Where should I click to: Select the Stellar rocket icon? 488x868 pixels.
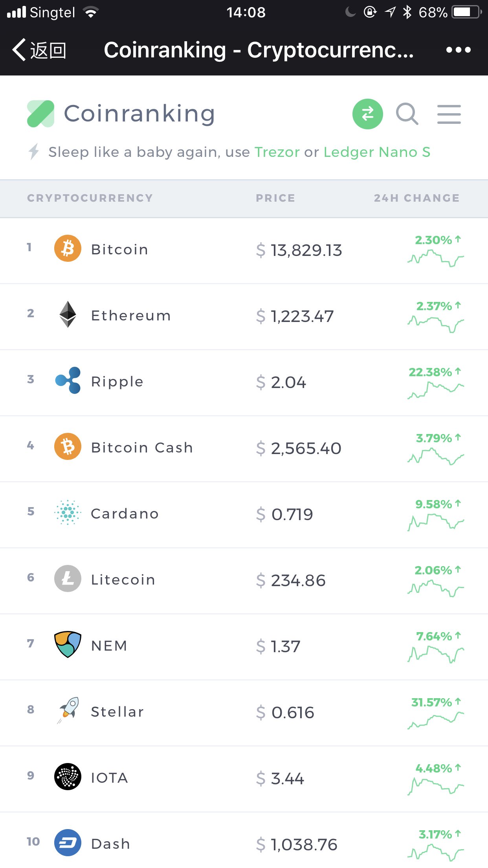[x=68, y=711]
